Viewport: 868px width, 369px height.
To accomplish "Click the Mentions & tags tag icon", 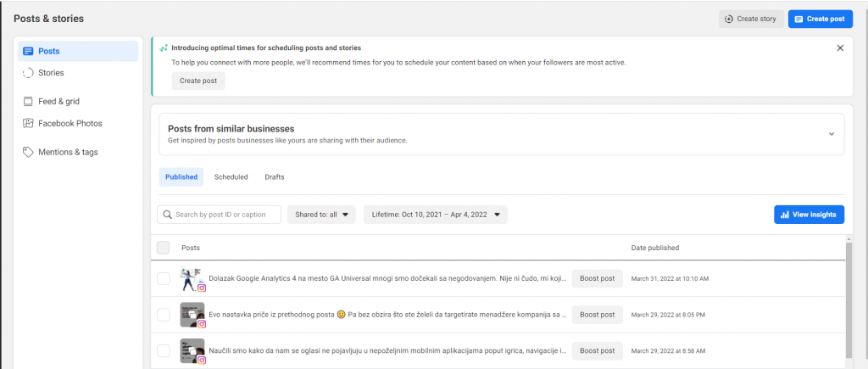I will click(x=28, y=152).
